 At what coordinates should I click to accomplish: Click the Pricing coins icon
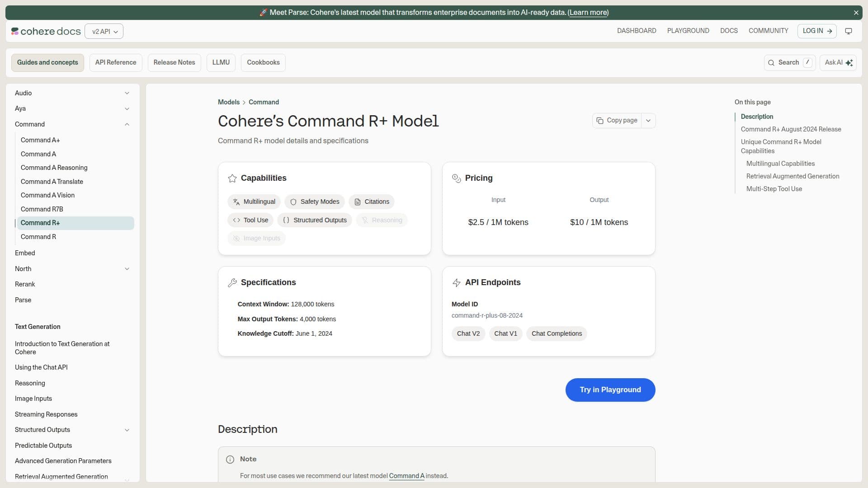[x=457, y=178]
